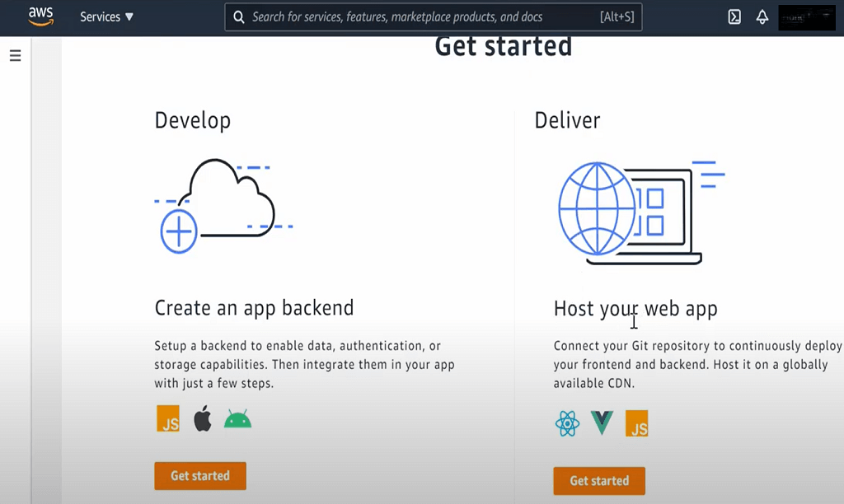Click the 'Create an app backend' title
Image resolution: width=844 pixels, height=504 pixels.
click(254, 308)
